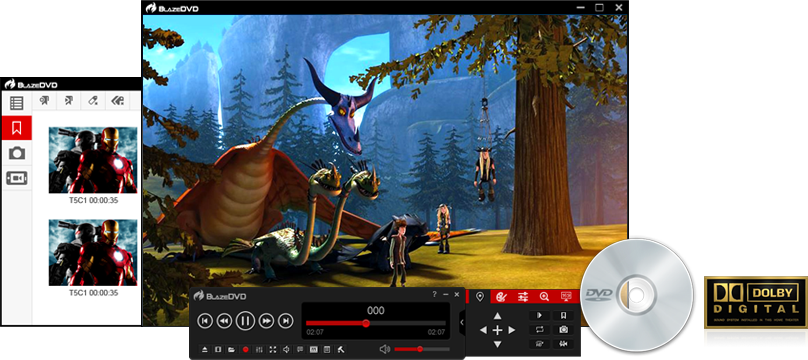Toggle the repeat loop button
Viewport: 808px width, 360px height.
click(540, 330)
